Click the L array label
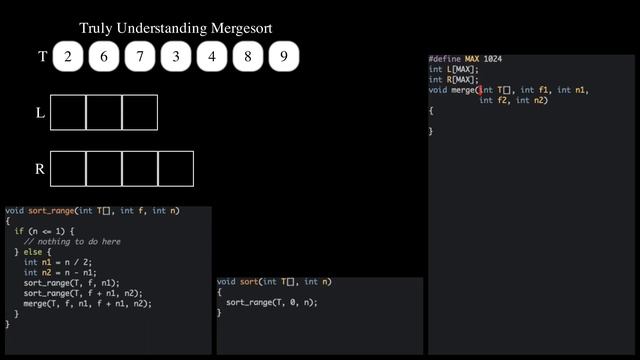 pos(40,113)
